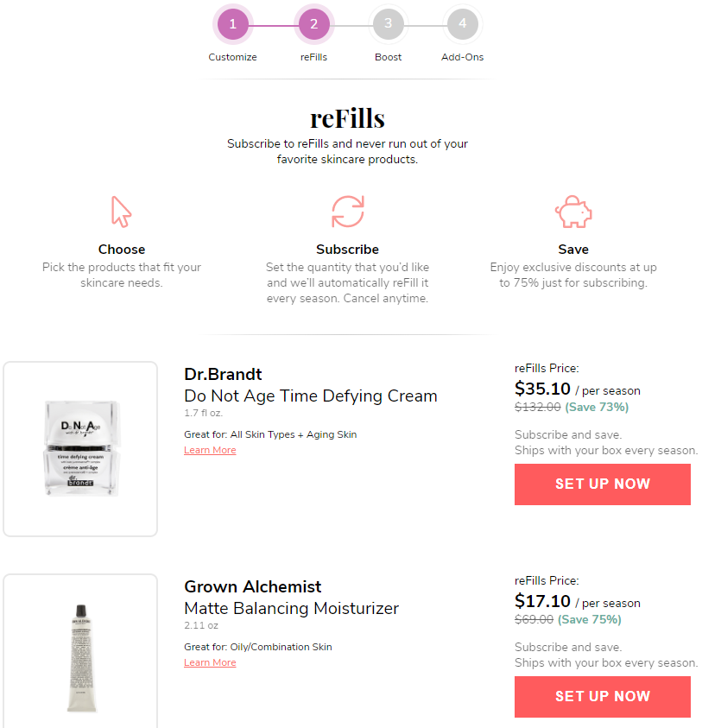Open step 4 Add-Ons circle

pyautogui.click(x=462, y=24)
